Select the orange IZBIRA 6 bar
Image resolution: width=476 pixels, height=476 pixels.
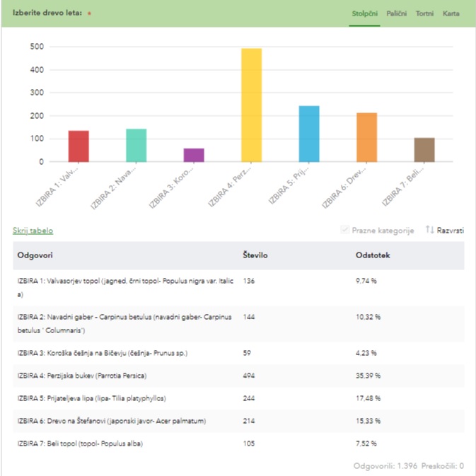coord(366,137)
